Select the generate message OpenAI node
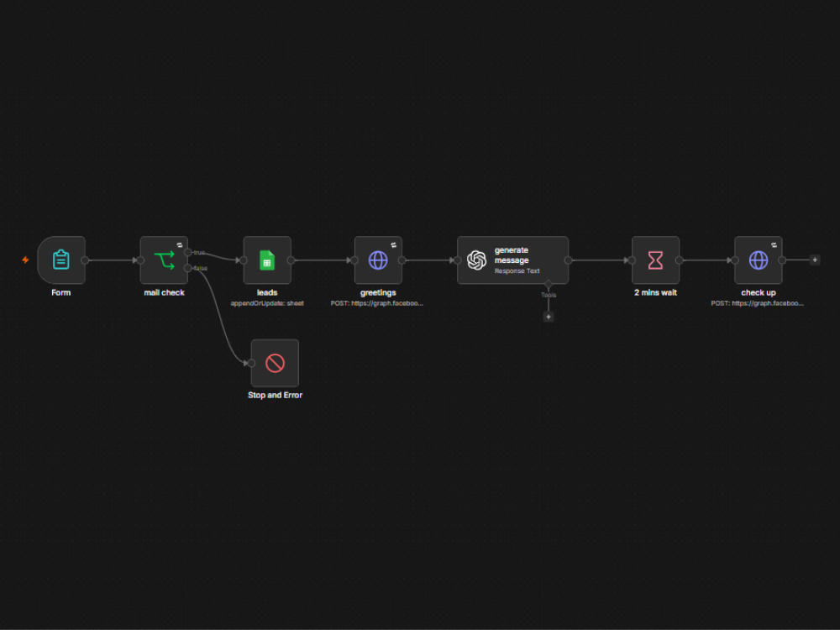Image resolution: width=840 pixels, height=630 pixels. (512, 260)
